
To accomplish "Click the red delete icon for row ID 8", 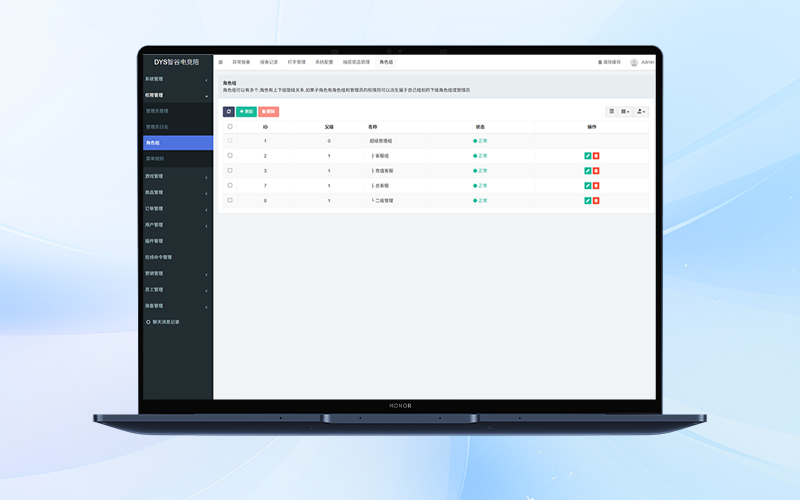I will 596,201.
